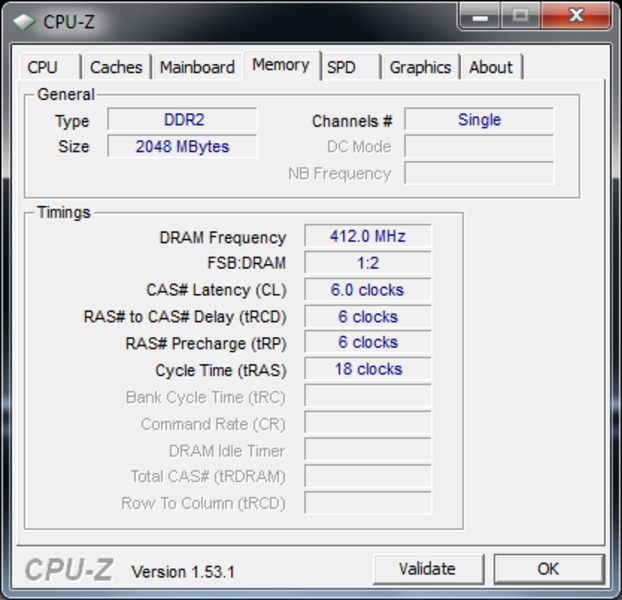
Task: Click the "Version 1.53.1" text
Action: click(x=183, y=572)
